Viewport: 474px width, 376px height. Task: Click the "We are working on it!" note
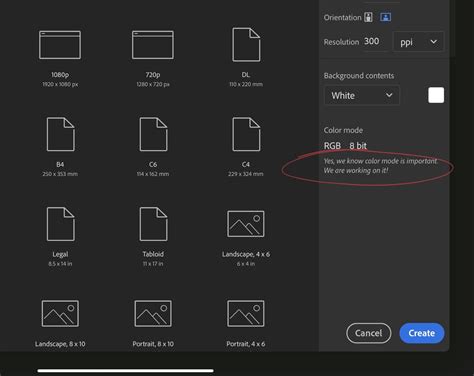pos(356,170)
